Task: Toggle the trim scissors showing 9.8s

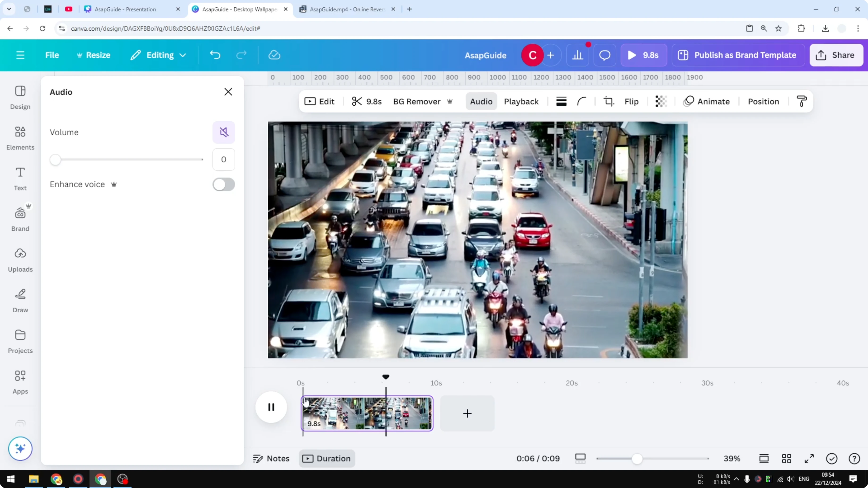Action: 366,101
